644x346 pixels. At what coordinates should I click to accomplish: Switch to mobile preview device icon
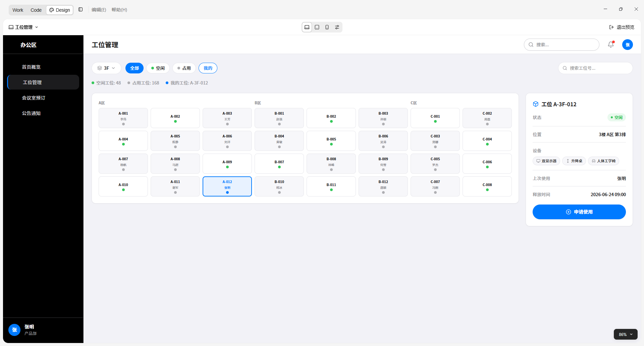pyautogui.click(x=327, y=27)
